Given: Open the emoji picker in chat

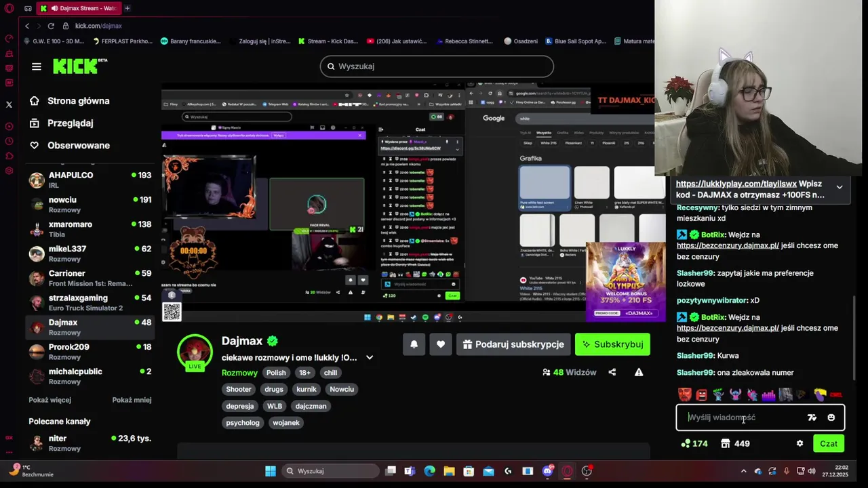Looking at the screenshot, I should (x=831, y=418).
